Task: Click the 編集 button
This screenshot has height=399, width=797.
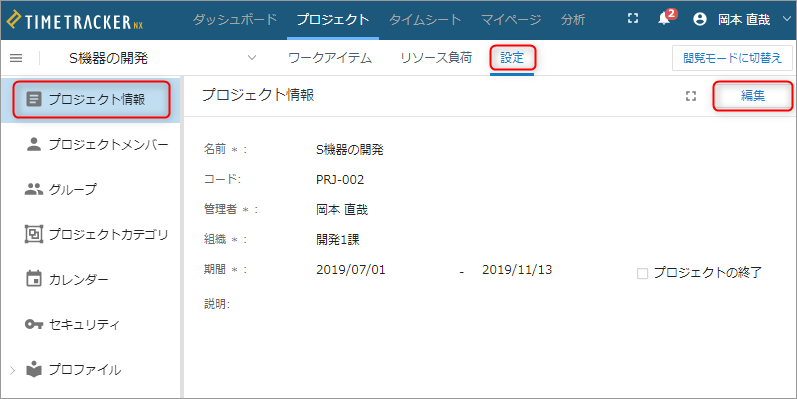Action: point(753,96)
